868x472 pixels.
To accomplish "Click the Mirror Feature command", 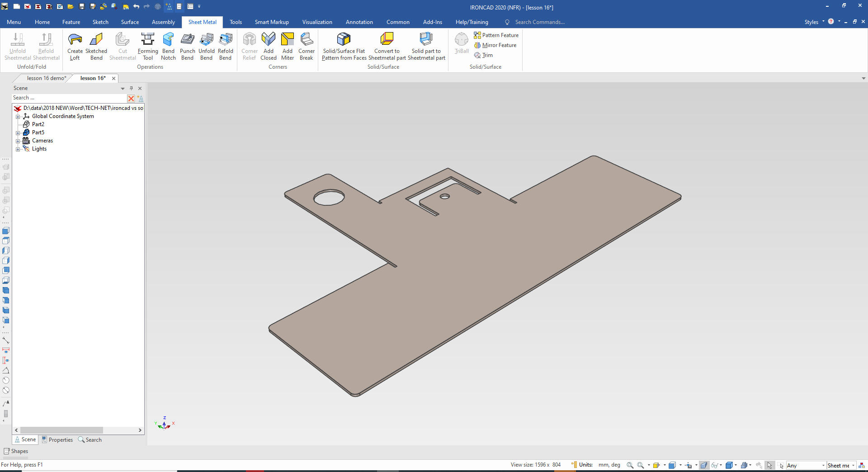I will 495,45.
